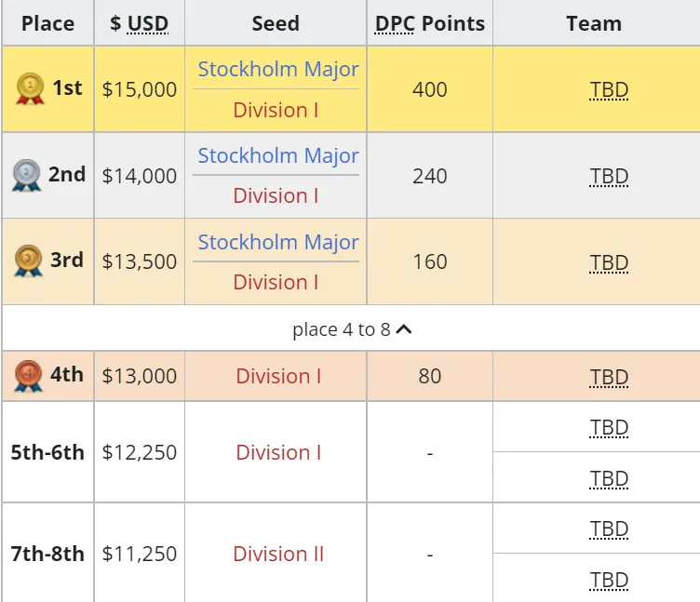700x602 pixels.
Task: Open Division I link in 4th place row
Action: tap(278, 376)
